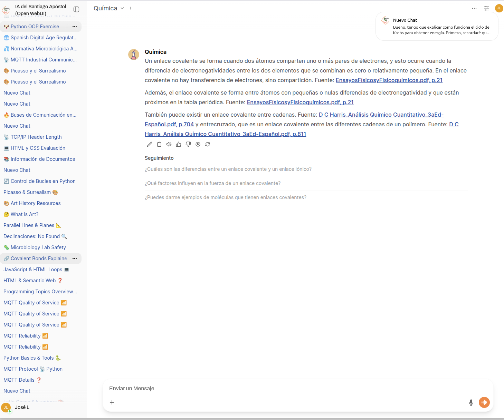Screen dimensions: 504x420
Task: Toggle the sidebar panel
Action: coord(77,9)
